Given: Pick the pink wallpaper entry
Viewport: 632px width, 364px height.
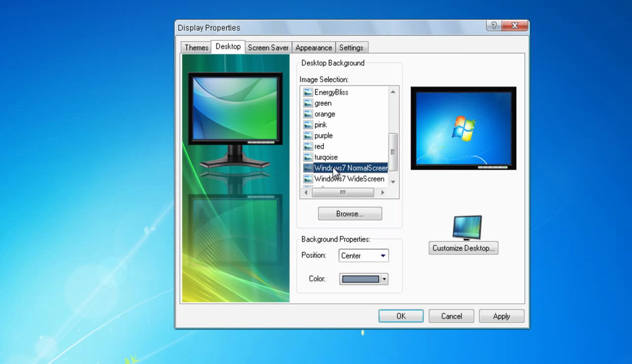Looking at the screenshot, I should coord(320,125).
